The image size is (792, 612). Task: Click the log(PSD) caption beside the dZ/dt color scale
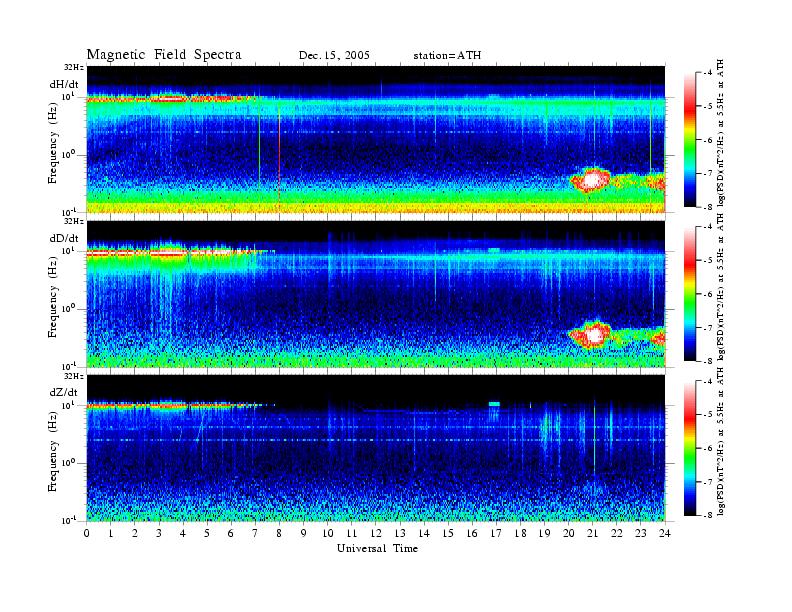721,442
